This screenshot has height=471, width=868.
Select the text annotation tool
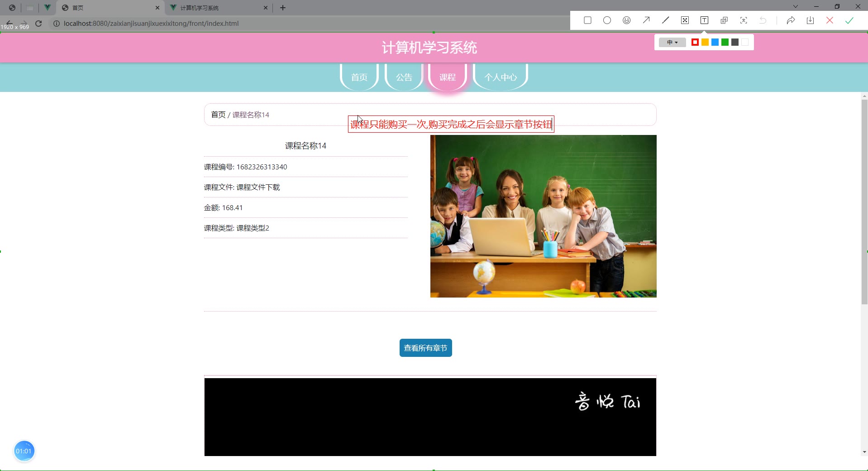coord(704,20)
